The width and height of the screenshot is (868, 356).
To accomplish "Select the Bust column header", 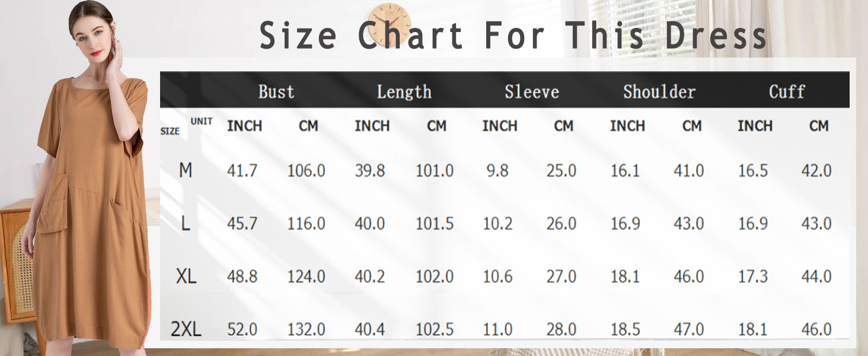I will pyautogui.click(x=276, y=92).
